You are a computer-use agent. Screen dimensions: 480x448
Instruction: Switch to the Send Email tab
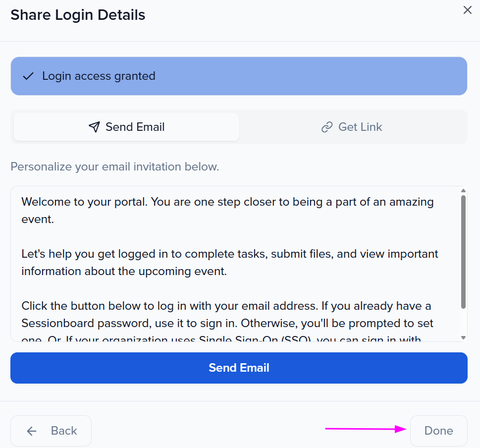126,127
